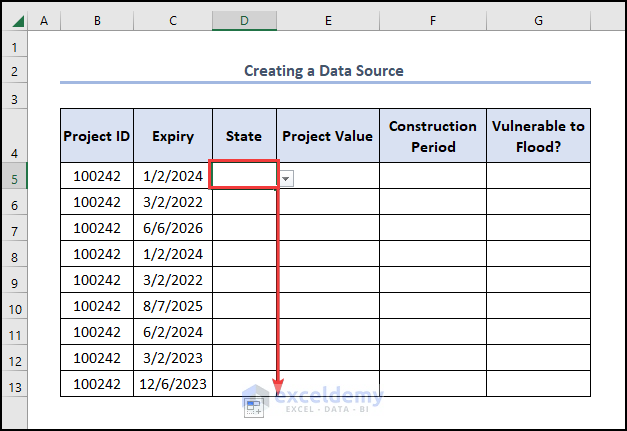This screenshot has width=627, height=431.
Task: Click the Creating a Data Source title
Action: click(x=324, y=71)
